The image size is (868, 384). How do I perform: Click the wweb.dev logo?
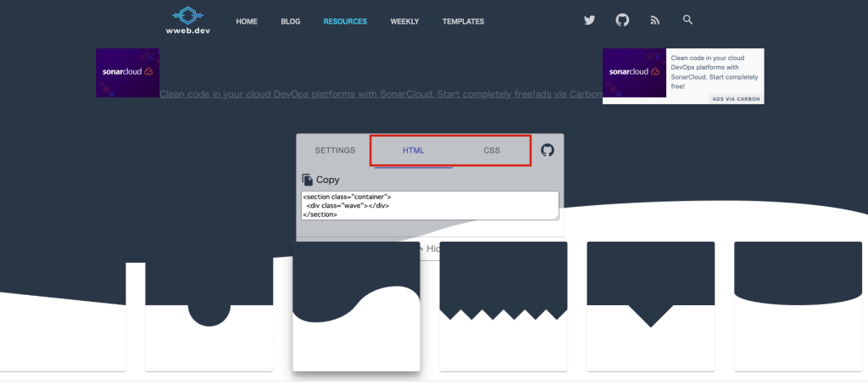pyautogui.click(x=188, y=20)
